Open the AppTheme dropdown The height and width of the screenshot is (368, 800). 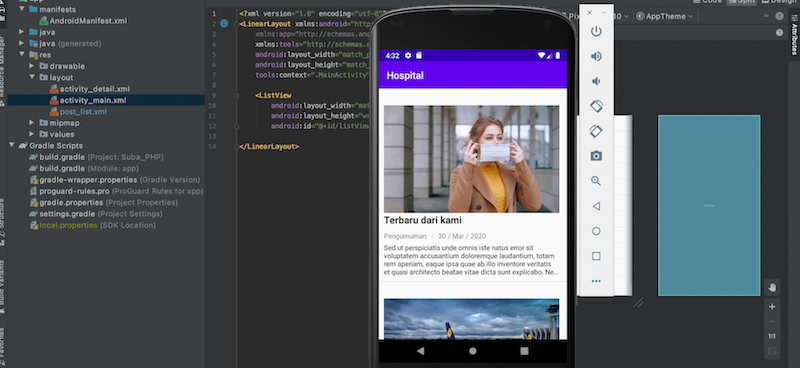pos(665,16)
